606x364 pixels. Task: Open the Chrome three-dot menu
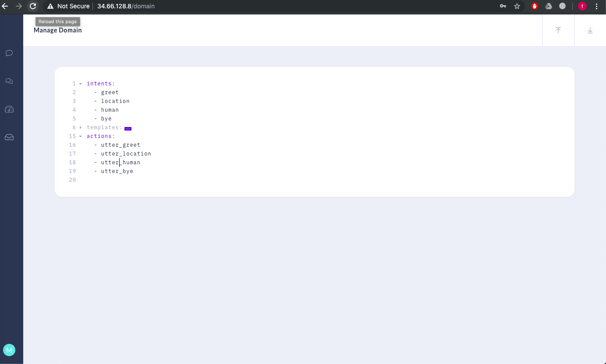tap(596, 6)
